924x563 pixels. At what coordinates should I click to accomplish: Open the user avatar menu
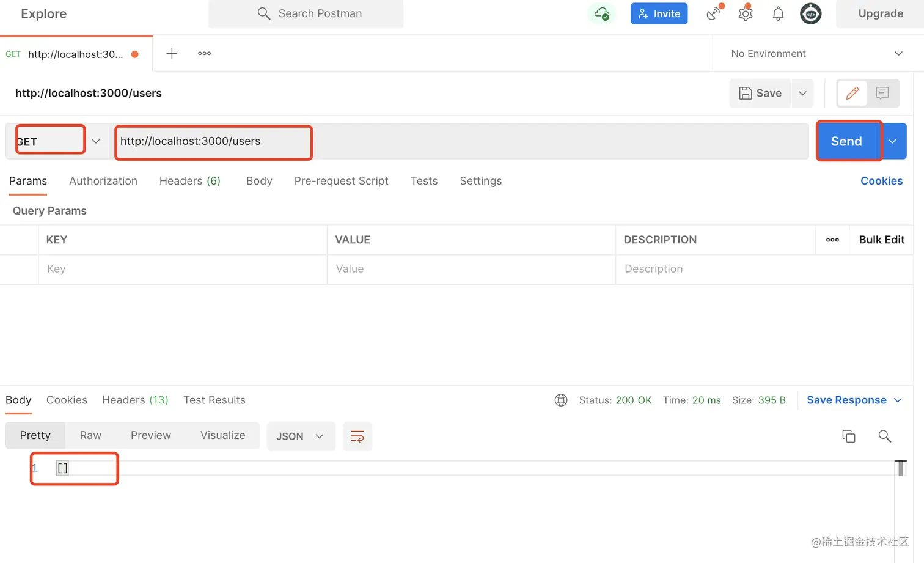point(811,13)
